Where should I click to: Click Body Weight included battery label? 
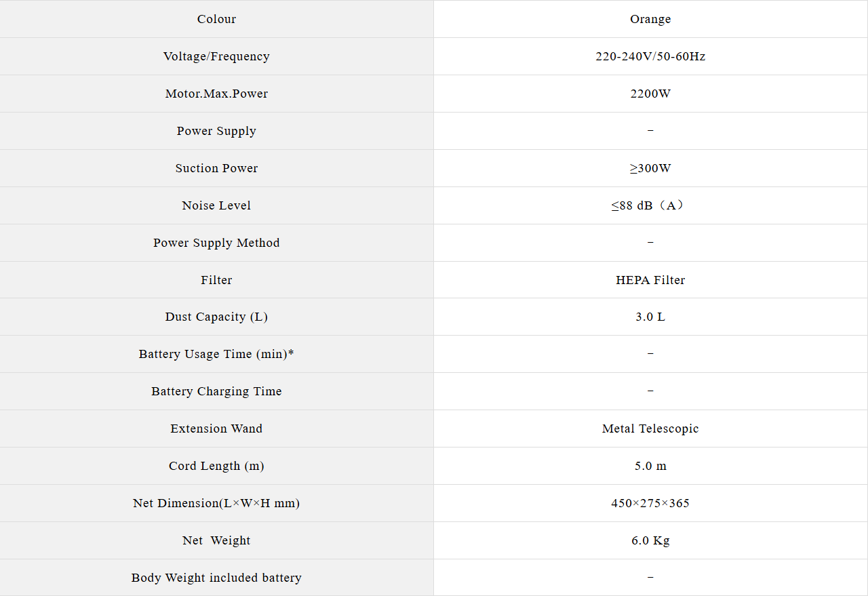coord(216,578)
